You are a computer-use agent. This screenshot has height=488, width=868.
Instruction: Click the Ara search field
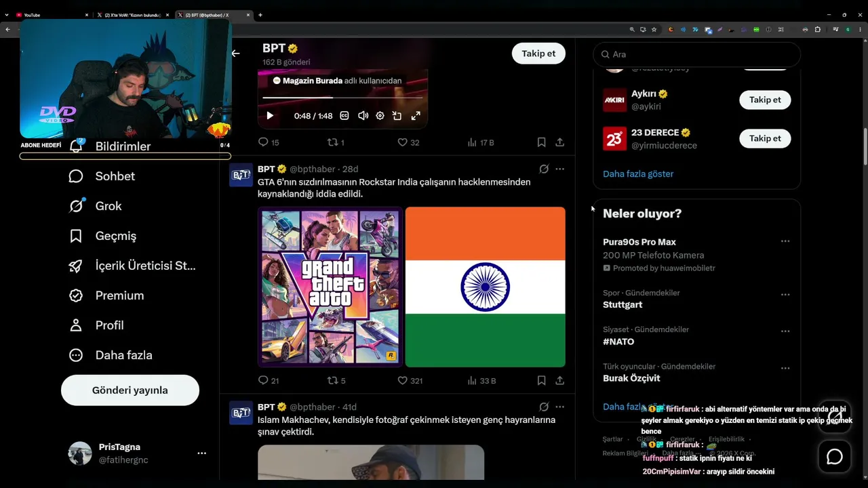(697, 54)
